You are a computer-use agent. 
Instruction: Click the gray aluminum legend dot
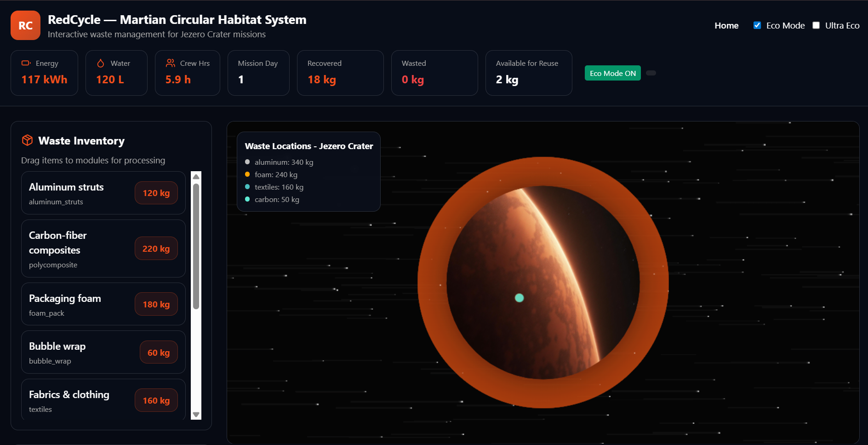click(247, 162)
